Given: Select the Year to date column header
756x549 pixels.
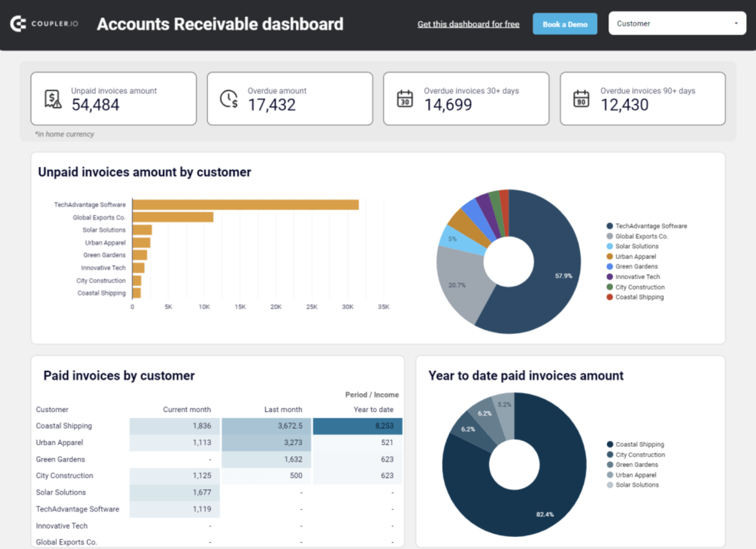Looking at the screenshot, I should [374, 409].
